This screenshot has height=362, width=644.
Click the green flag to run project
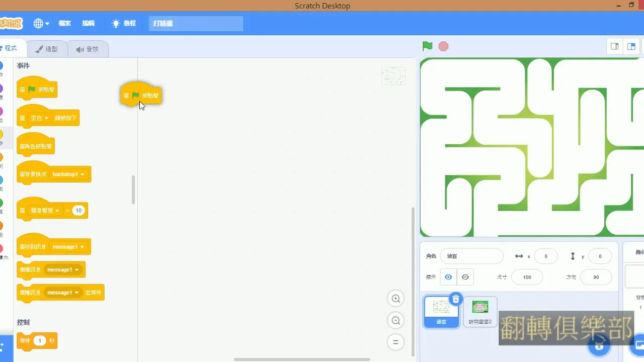pyautogui.click(x=427, y=46)
